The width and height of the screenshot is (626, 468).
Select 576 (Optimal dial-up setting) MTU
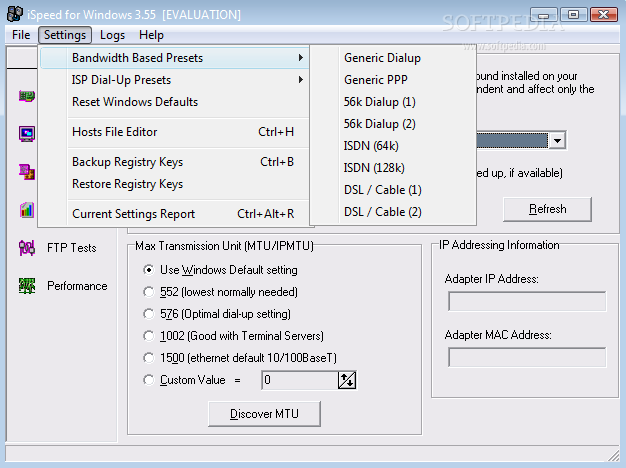click(x=149, y=314)
